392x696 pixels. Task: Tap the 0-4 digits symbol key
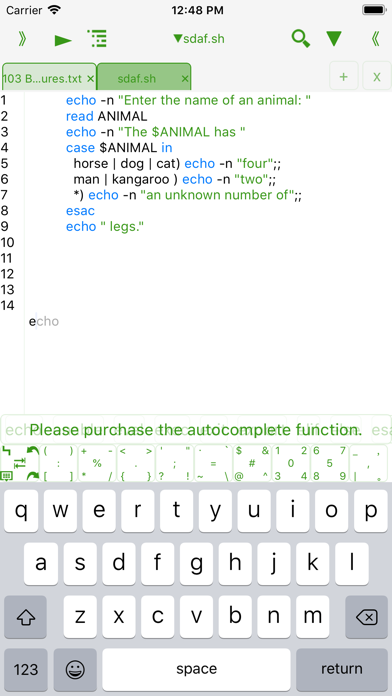point(291,463)
